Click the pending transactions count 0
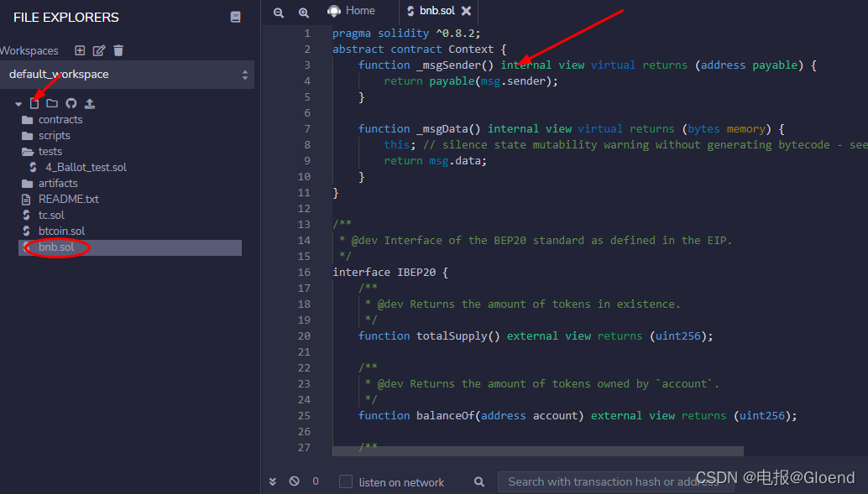Screen dimensions: 868x494 coord(316,481)
